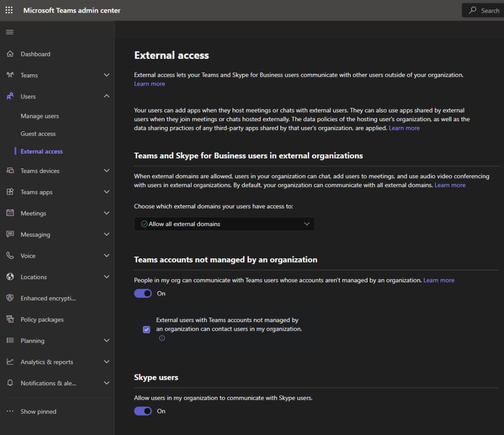
Task: Click the Voice phone icon
Action: tap(10, 255)
